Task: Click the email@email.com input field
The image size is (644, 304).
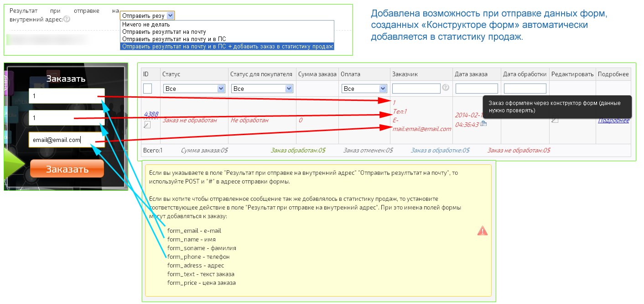Action: (67, 140)
